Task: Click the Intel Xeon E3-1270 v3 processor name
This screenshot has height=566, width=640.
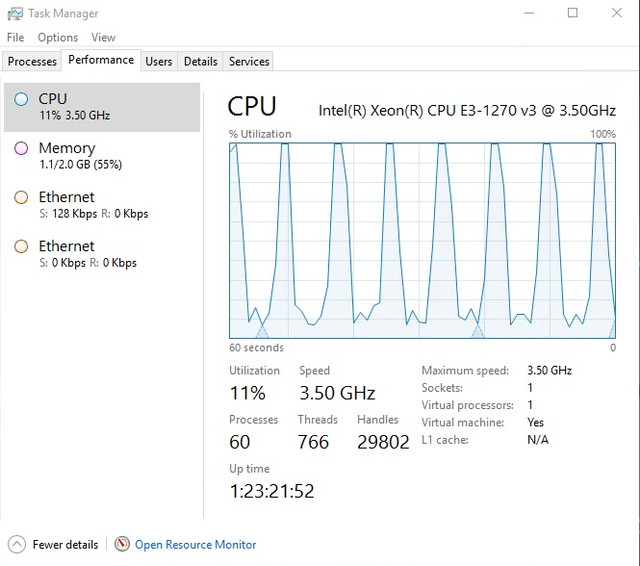Action: (467, 111)
